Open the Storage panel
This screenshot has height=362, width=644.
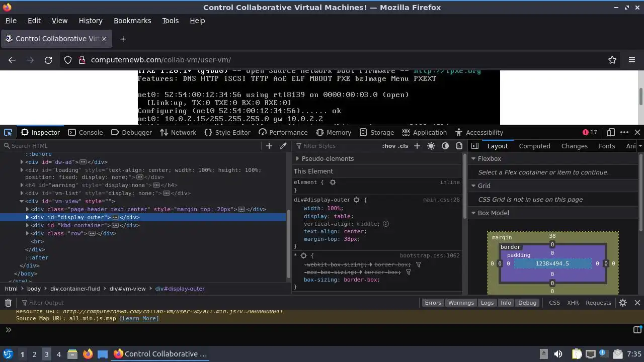coord(376,132)
